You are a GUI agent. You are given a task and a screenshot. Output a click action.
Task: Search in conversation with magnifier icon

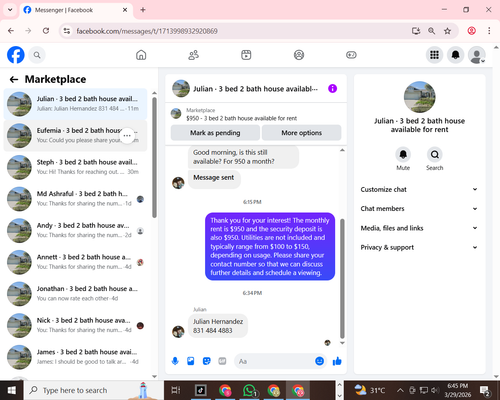[434, 154]
